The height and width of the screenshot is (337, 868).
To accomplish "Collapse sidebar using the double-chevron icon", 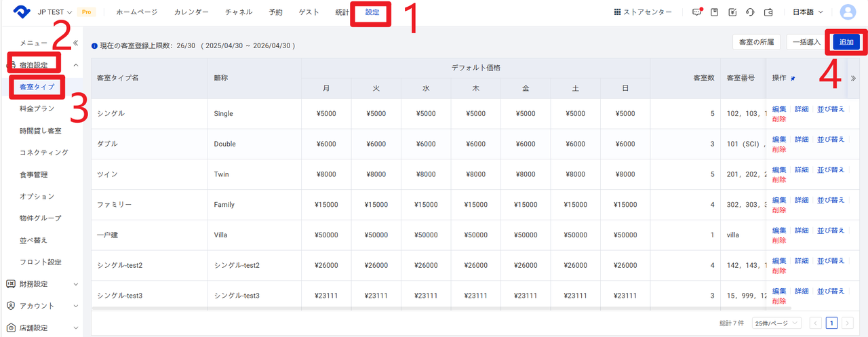I will point(75,43).
